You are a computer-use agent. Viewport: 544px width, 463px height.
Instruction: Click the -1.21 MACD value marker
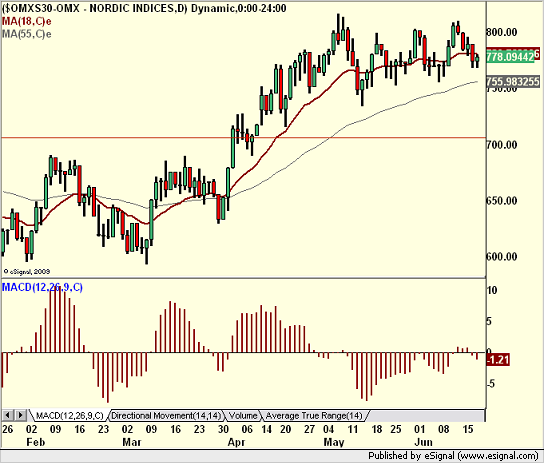click(x=498, y=360)
